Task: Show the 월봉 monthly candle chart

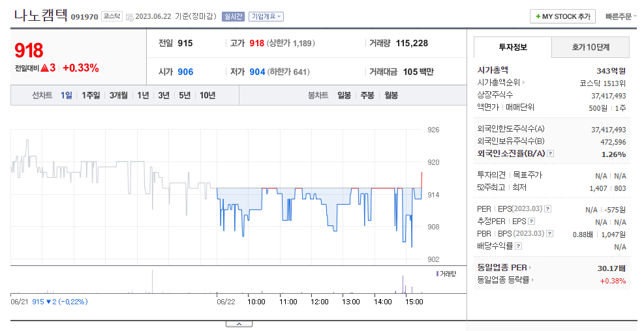Action: click(x=391, y=95)
